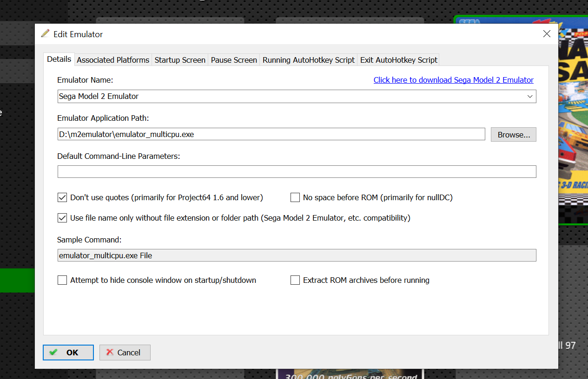Click the Emulator Name label text
588x379 pixels.
[x=85, y=80]
